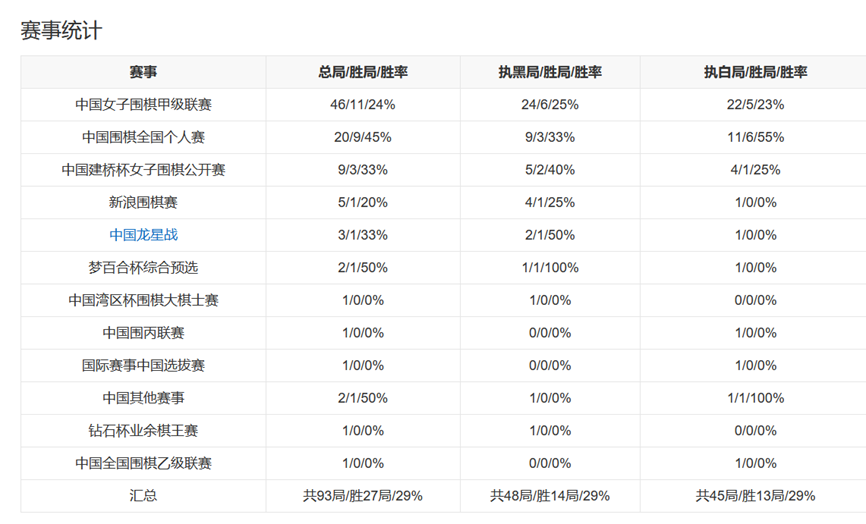Click the 46/11/24% total games cell
This screenshot has height=524, width=866.
363,104
